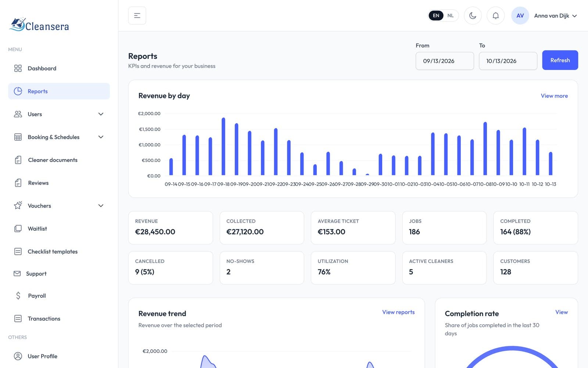This screenshot has height=368, width=588.
Task: Click the Booking & Schedules table icon
Action: (x=18, y=137)
